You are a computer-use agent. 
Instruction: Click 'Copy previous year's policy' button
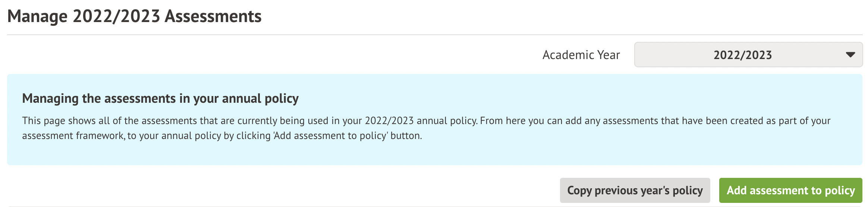(635, 191)
